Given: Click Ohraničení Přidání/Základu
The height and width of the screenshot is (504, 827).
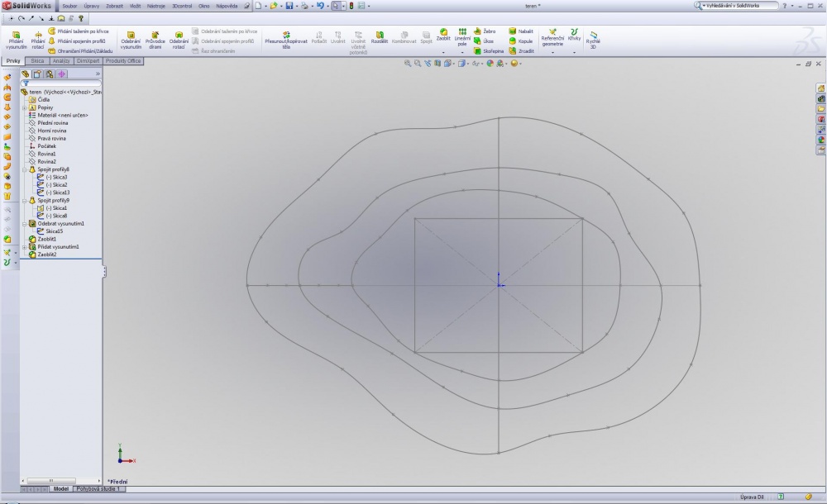Looking at the screenshot, I should [x=81, y=51].
